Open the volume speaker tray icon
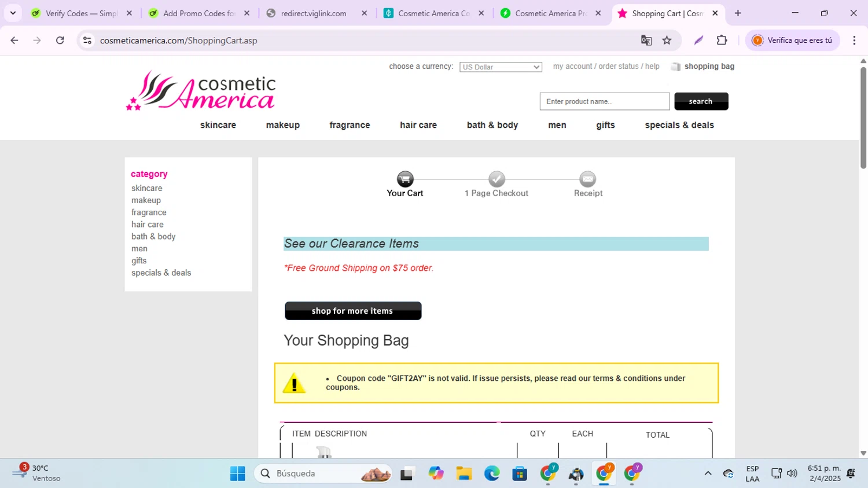 click(x=792, y=474)
